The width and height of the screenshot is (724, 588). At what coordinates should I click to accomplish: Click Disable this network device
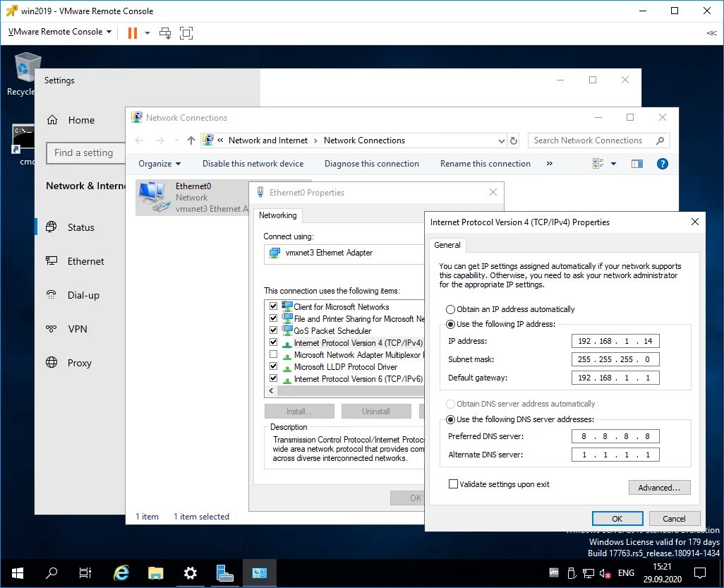click(253, 164)
